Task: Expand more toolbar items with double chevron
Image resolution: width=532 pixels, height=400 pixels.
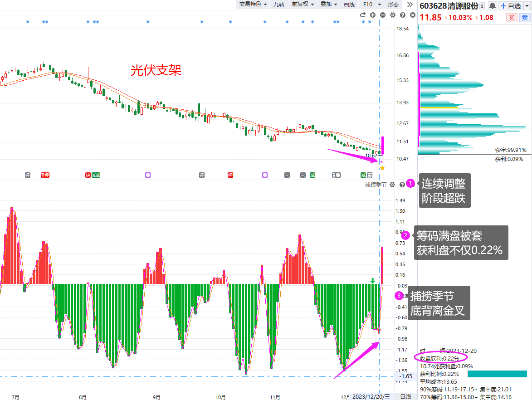Action: [410, 5]
